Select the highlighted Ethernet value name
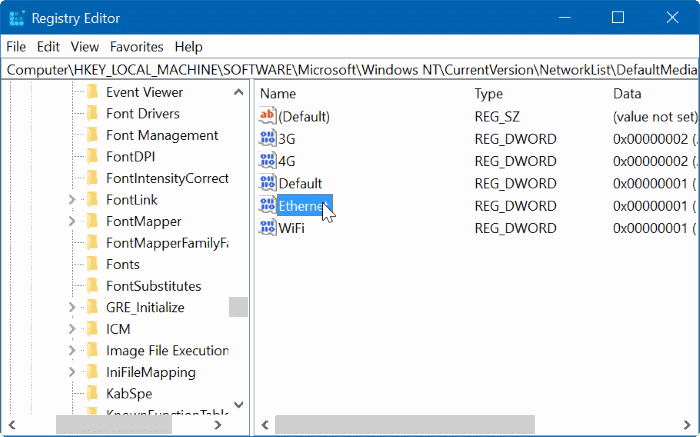 click(x=305, y=206)
